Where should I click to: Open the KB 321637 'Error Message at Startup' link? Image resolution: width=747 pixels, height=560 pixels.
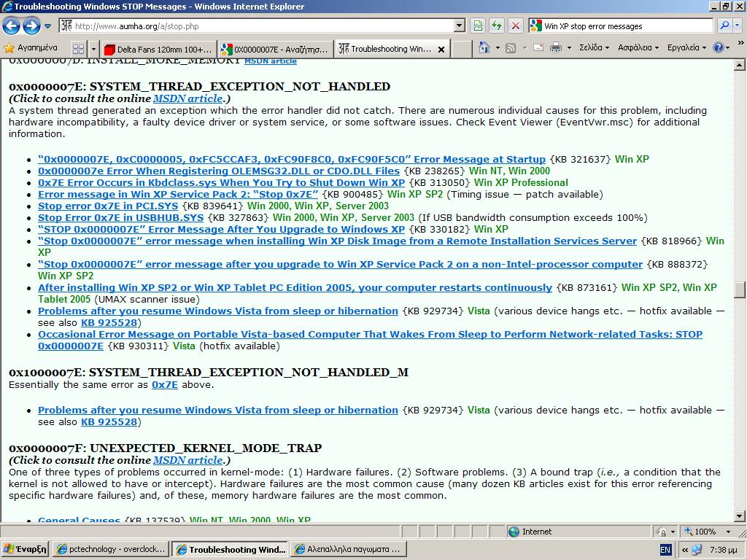click(292, 159)
